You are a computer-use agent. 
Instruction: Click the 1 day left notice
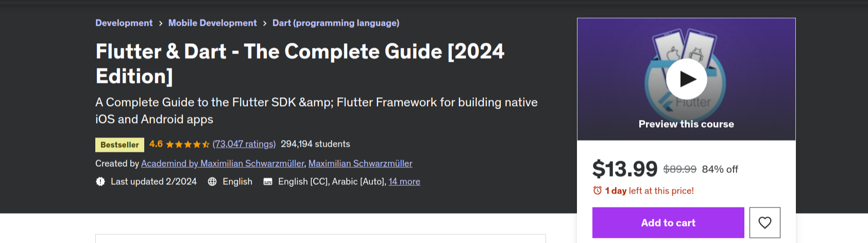(x=650, y=190)
